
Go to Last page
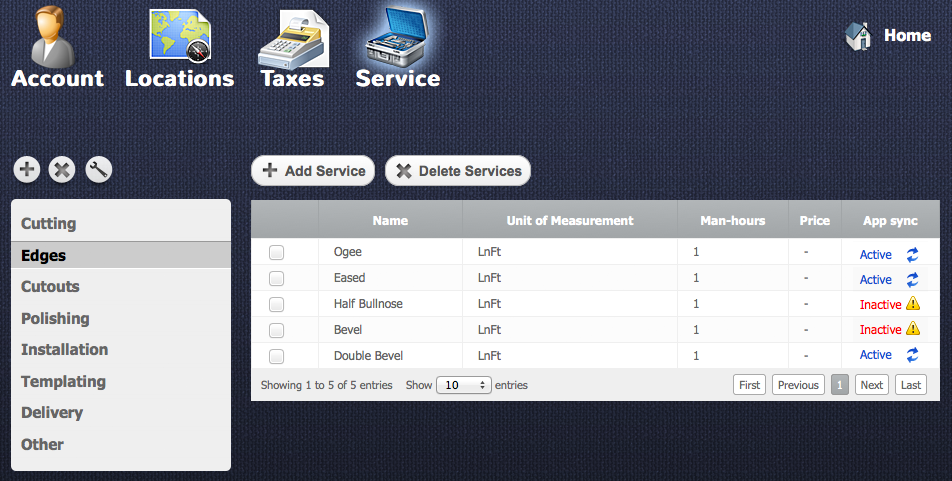pos(911,385)
